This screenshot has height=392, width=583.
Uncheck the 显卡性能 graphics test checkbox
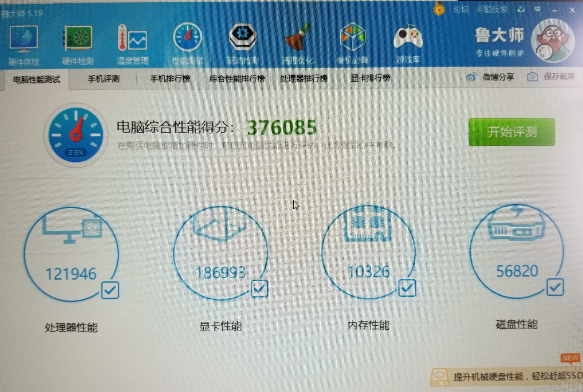tap(259, 289)
